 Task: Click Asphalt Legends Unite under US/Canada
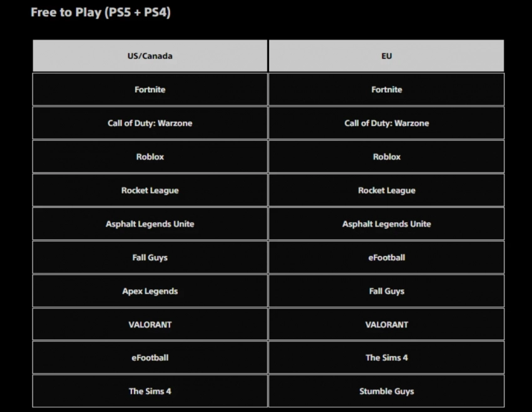(150, 224)
